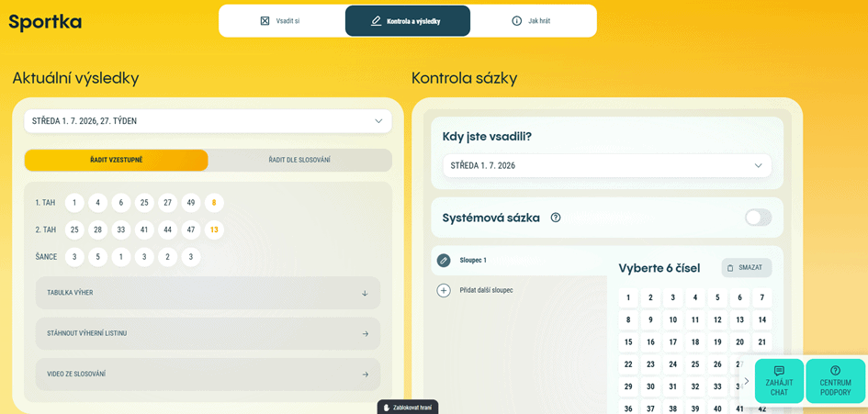Image resolution: width=868 pixels, height=414 pixels.
Task: Pick number 1 in the bet grid
Action: pos(628,297)
